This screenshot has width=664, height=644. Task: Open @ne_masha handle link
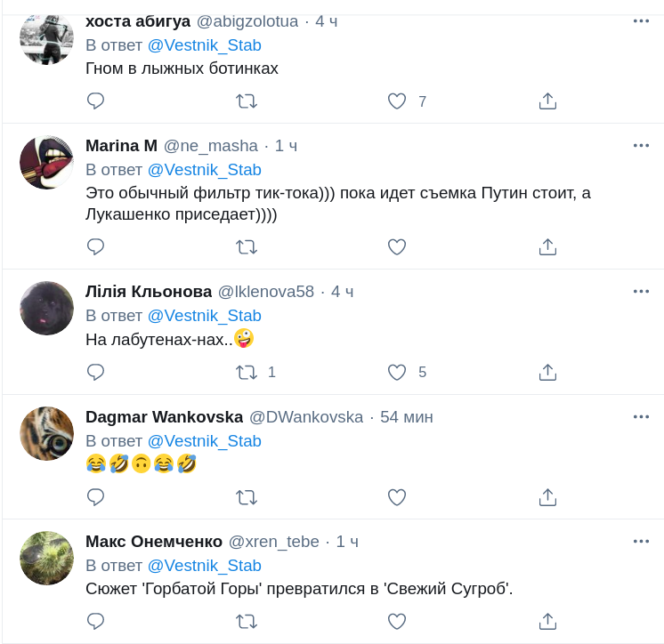[x=210, y=146]
